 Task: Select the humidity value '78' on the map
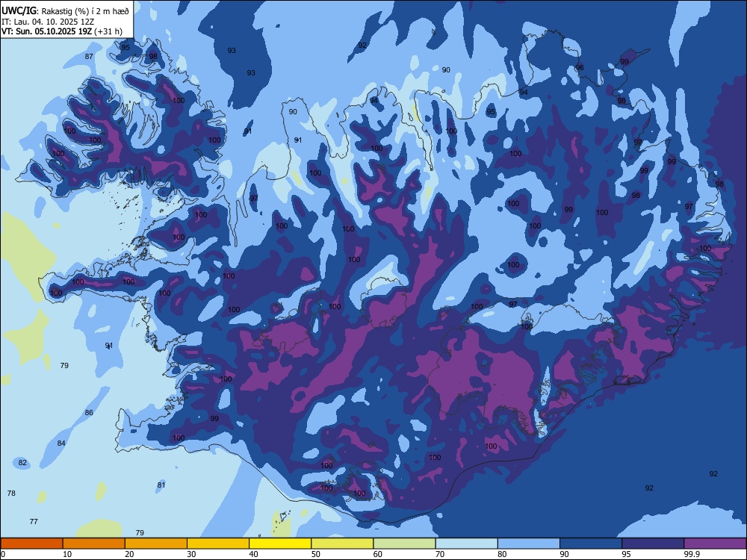click(11, 493)
